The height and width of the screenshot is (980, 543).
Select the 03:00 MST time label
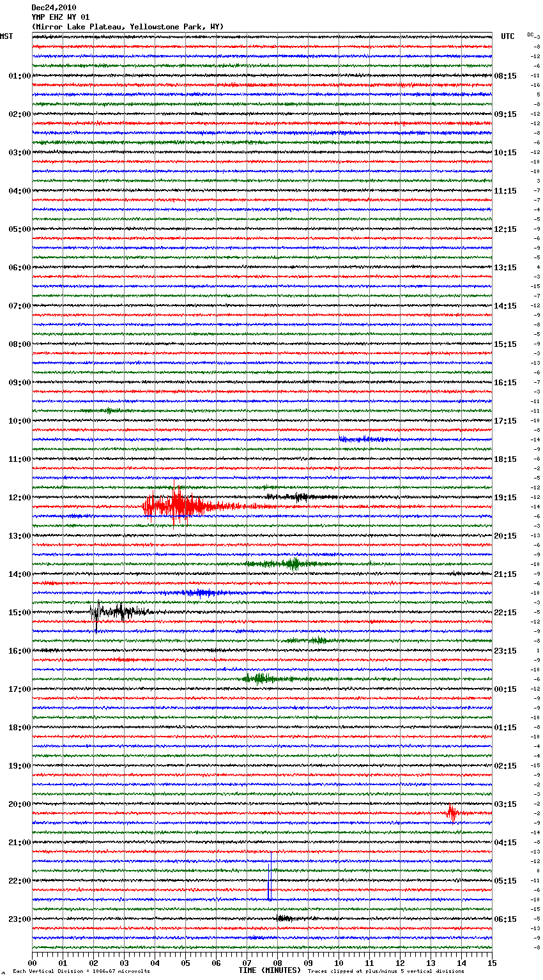tap(20, 153)
